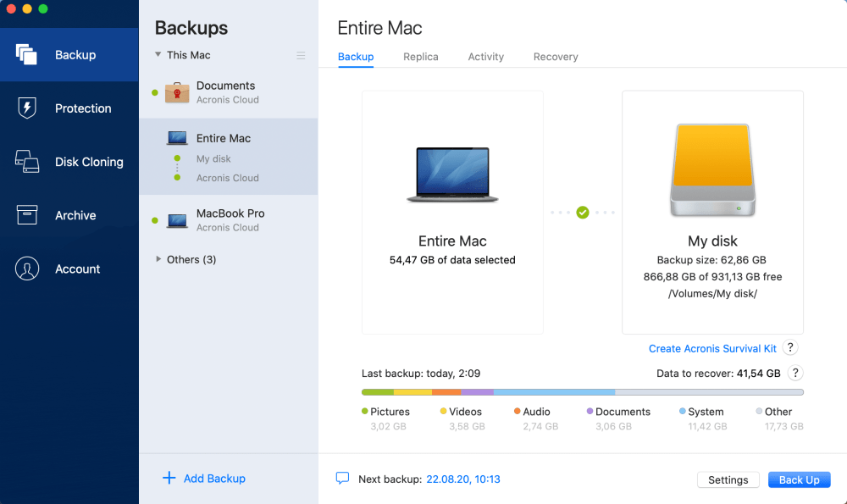The width and height of the screenshot is (847, 504).
Task: Select the MacBook Pro backup entry
Action: click(x=230, y=220)
